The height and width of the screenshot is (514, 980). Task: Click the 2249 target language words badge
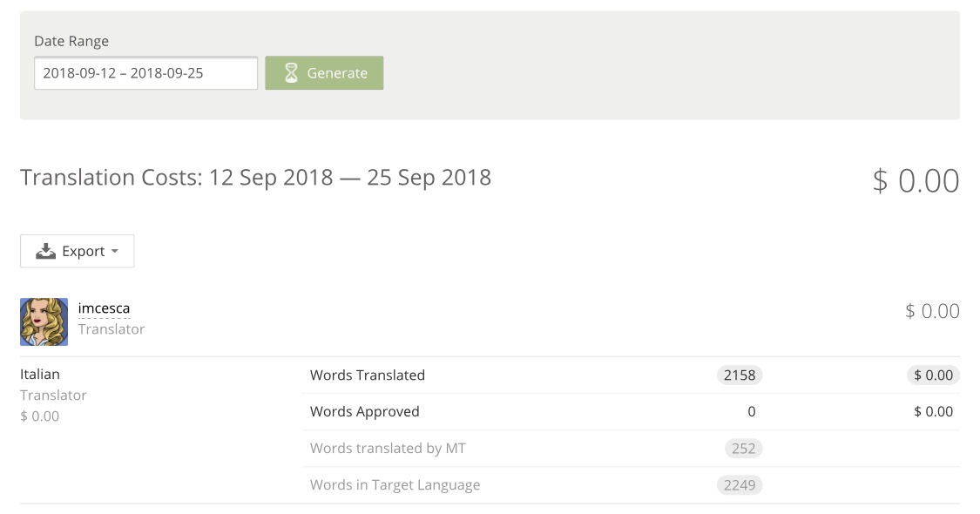pyautogui.click(x=740, y=485)
